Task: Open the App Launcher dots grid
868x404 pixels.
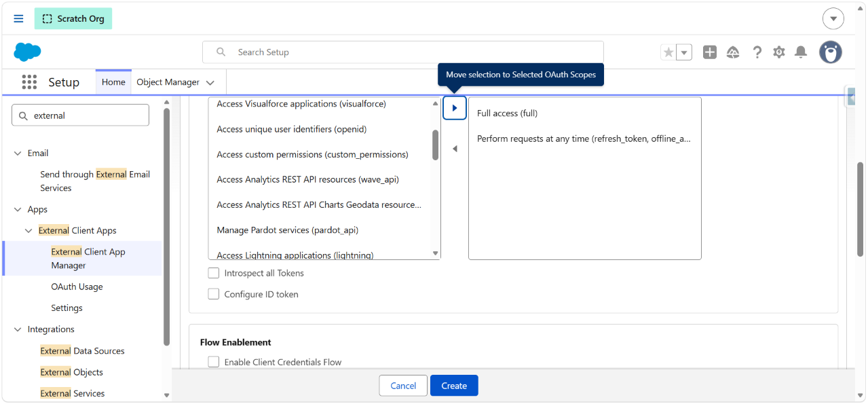Action: click(x=29, y=82)
